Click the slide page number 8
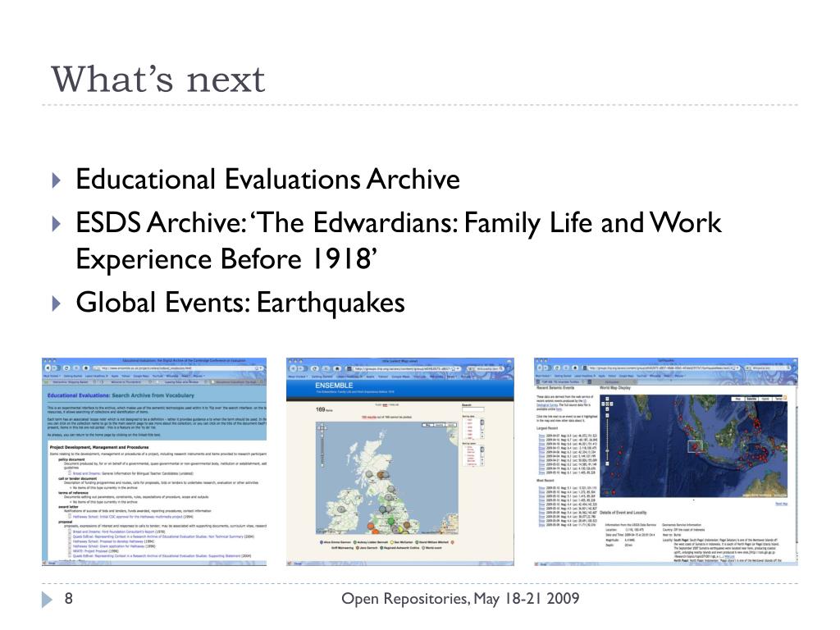This screenshot has height=630, width=840. (69, 598)
